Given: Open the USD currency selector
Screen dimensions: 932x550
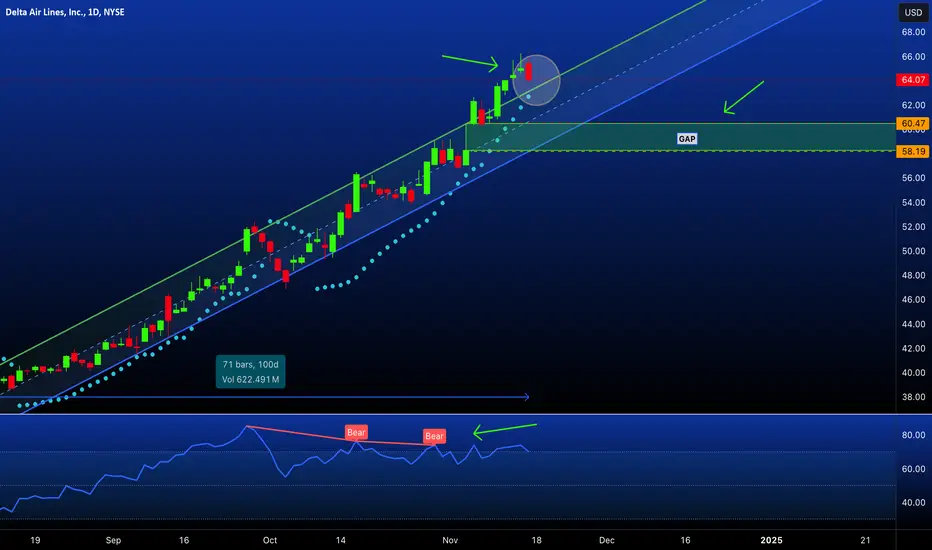Looking at the screenshot, I should (x=913, y=12).
